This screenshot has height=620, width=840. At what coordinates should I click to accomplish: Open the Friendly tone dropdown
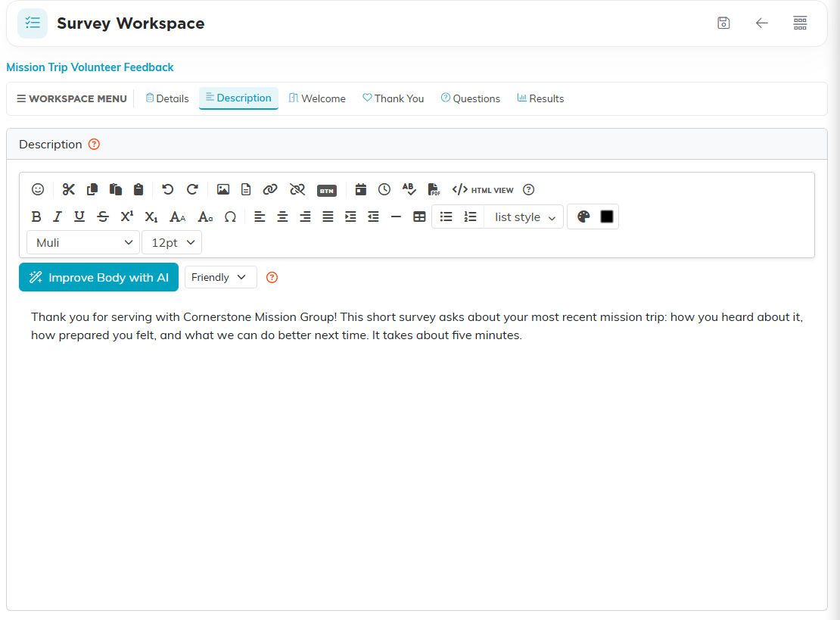[221, 277]
